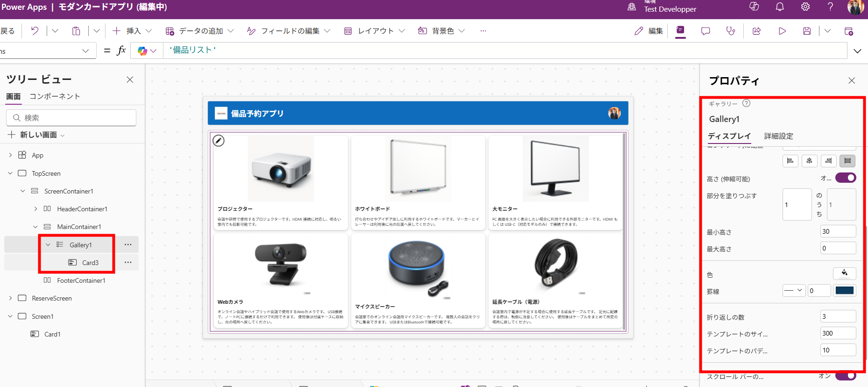Viewport: 868px width, 387px height.
Task: Save the app with the floppy icon
Action: (x=807, y=31)
